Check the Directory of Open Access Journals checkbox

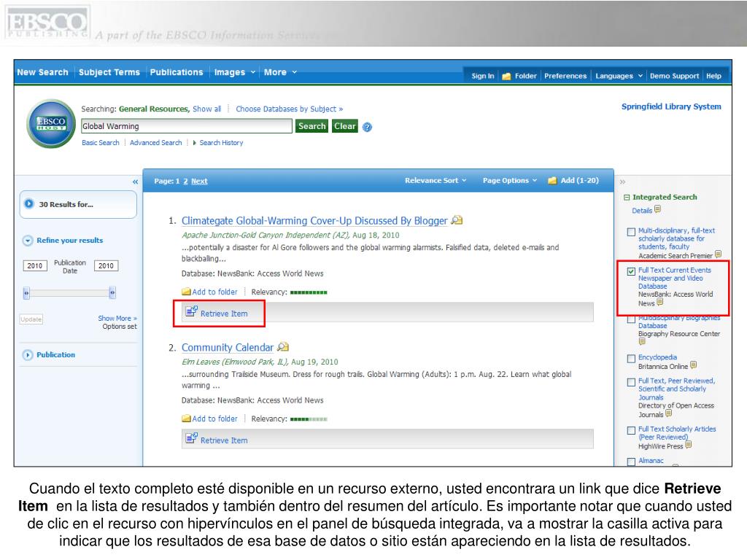pos(631,382)
